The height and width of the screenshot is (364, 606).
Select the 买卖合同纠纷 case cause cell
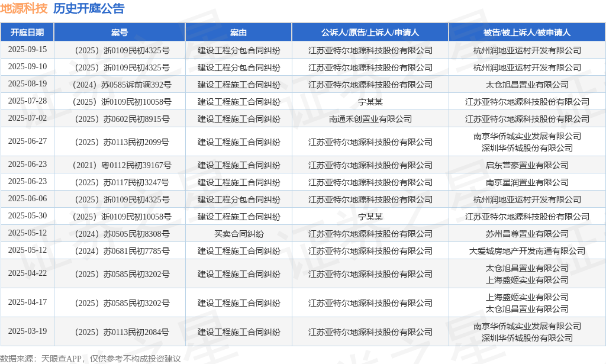(239, 234)
